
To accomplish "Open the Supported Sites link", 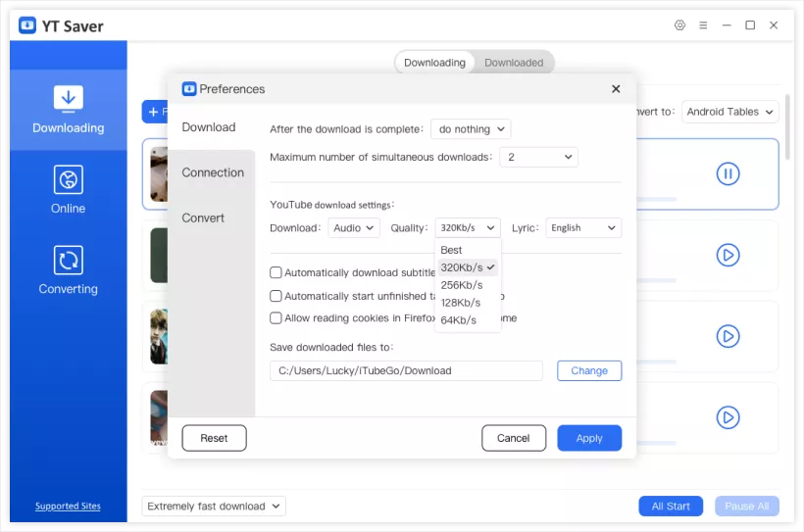I will tap(68, 507).
